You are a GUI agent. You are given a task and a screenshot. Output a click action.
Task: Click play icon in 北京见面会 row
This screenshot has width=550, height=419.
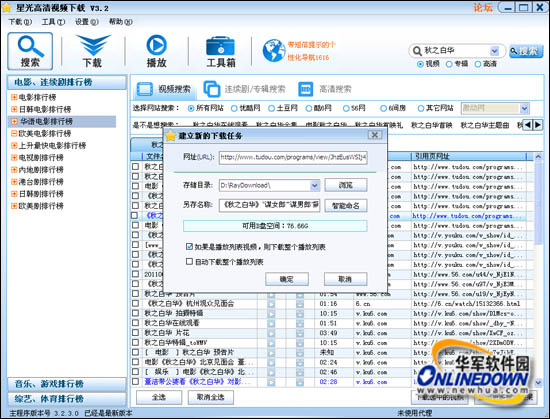(271, 363)
